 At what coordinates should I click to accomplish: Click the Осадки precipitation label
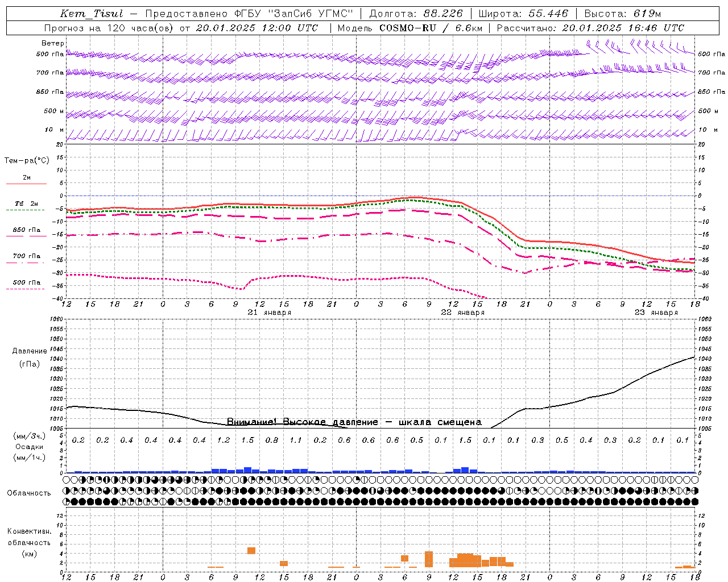point(29,447)
